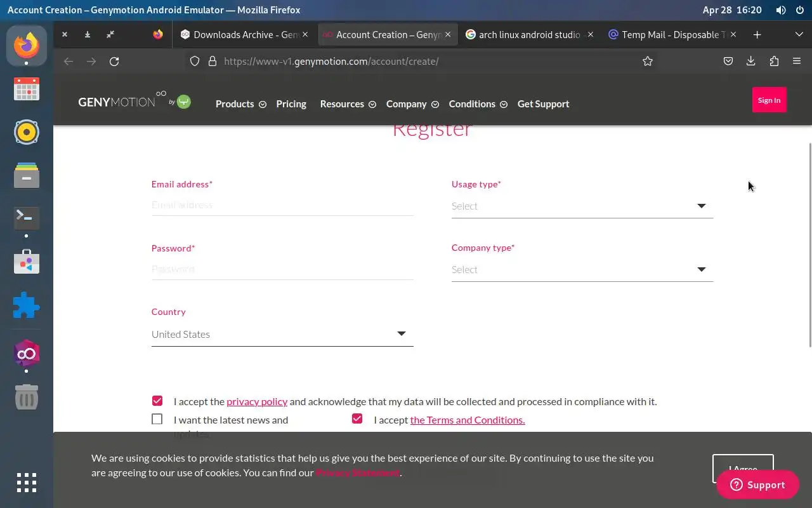Reload the page with the refresh icon
This screenshot has height=508, width=812.
click(x=114, y=62)
